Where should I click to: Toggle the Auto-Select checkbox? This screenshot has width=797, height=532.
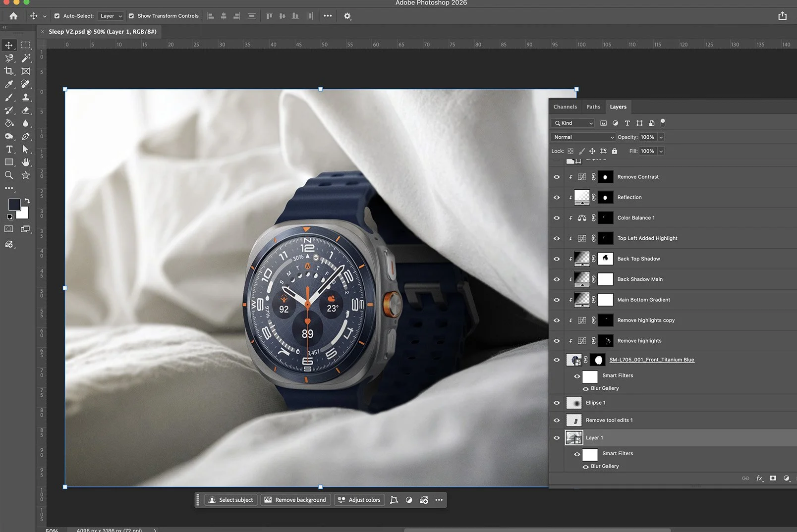57,16
